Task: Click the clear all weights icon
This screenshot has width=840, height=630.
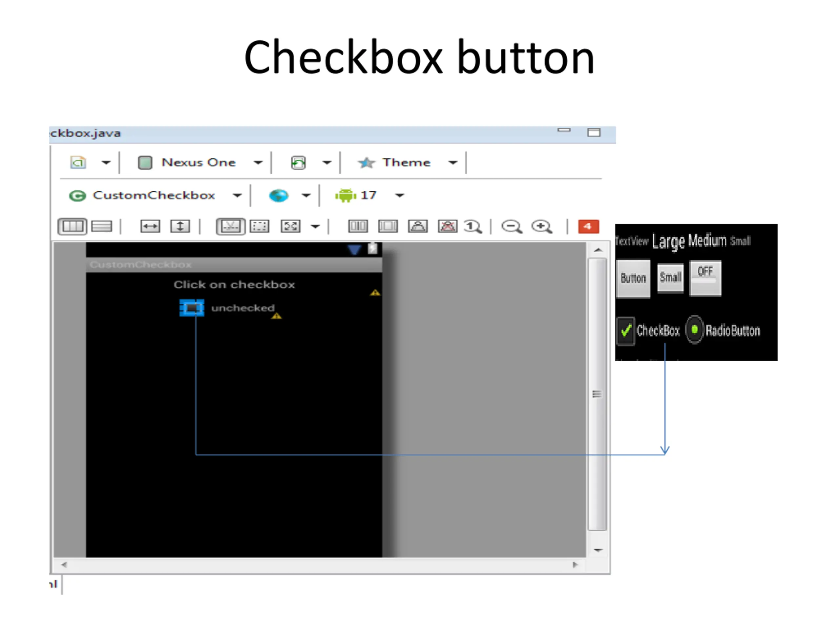Action: [x=448, y=226]
